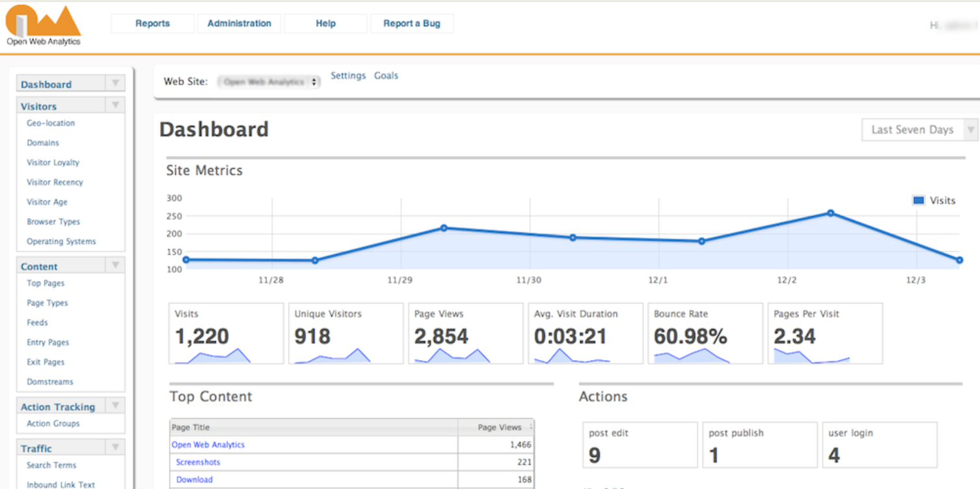Click the post publish action box
The height and width of the screenshot is (489, 980).
coord(760,445)
